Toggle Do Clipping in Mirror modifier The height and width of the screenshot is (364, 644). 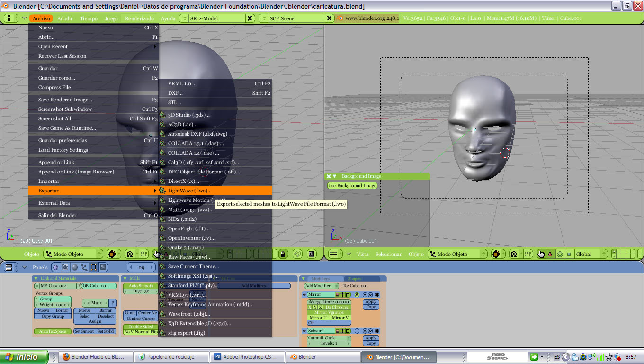click(337, 307)
